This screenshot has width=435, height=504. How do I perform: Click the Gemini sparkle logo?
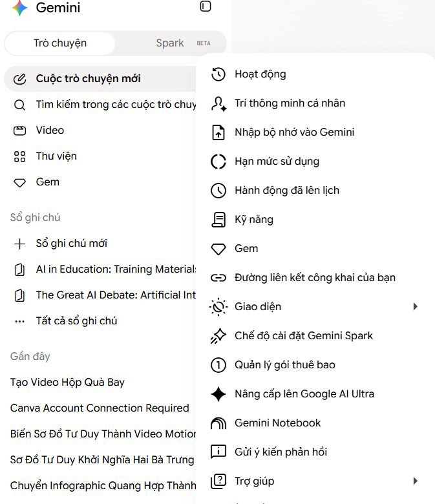(x=19, y=8)
